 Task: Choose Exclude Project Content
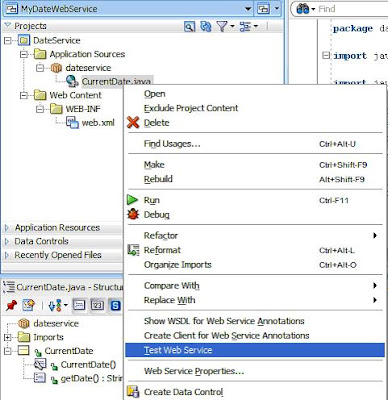(255, 108)
